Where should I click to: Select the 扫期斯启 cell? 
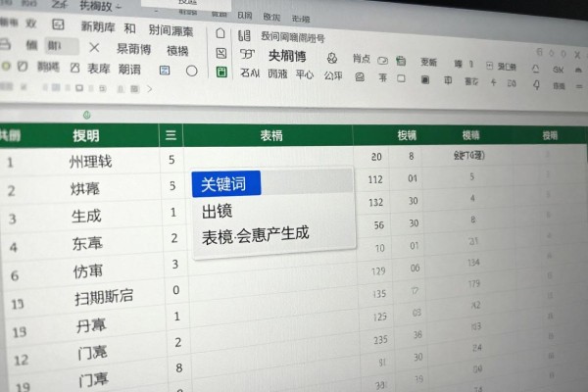click(104, 297)
